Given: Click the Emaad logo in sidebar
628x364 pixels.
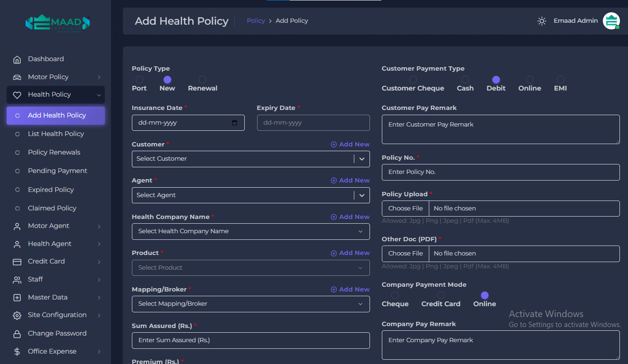Looking at the screenshot, I should click(x=57, y=22).
